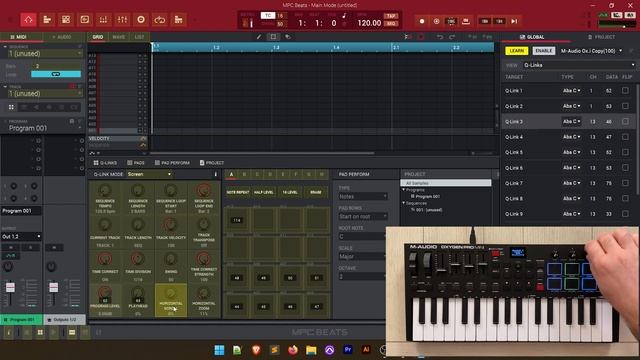Toggle Flip checkbox for Q-Link 4
Screen dimensions: 640x360
625,137
